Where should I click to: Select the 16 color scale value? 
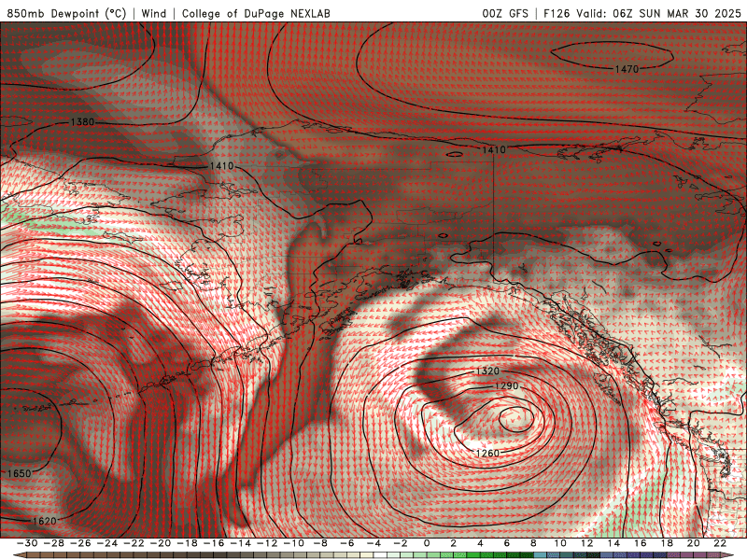click(640, 543)
